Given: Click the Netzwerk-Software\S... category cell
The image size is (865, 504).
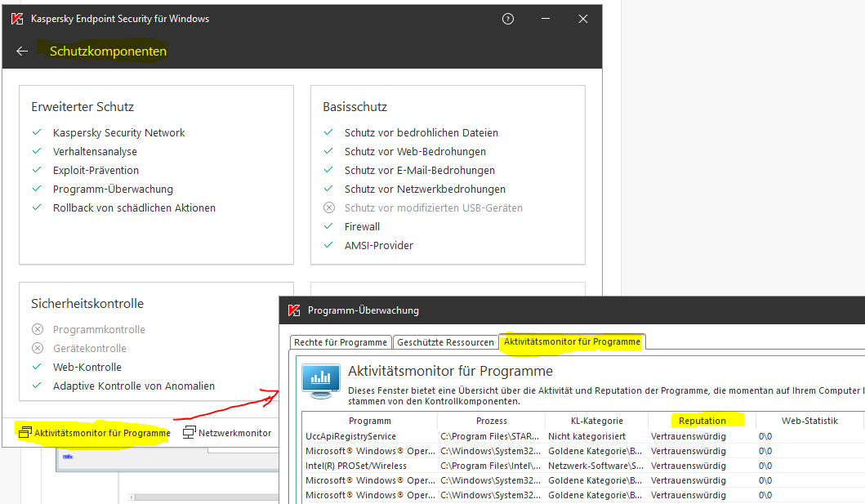Looking at the screenshot, I should click(x=595, y=466).
